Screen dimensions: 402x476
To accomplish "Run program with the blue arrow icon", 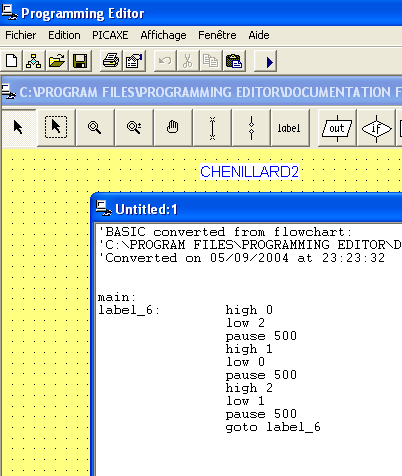I will tap(266, 62).
